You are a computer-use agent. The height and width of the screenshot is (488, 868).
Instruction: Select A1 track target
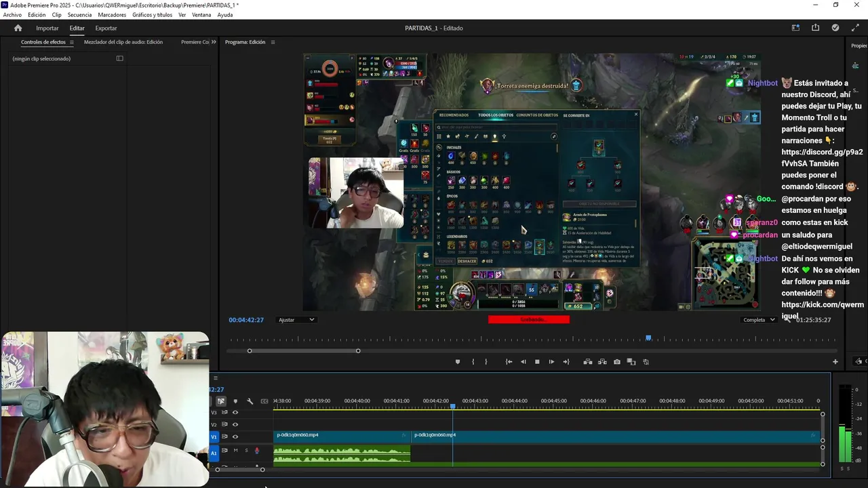click(214, 452)
